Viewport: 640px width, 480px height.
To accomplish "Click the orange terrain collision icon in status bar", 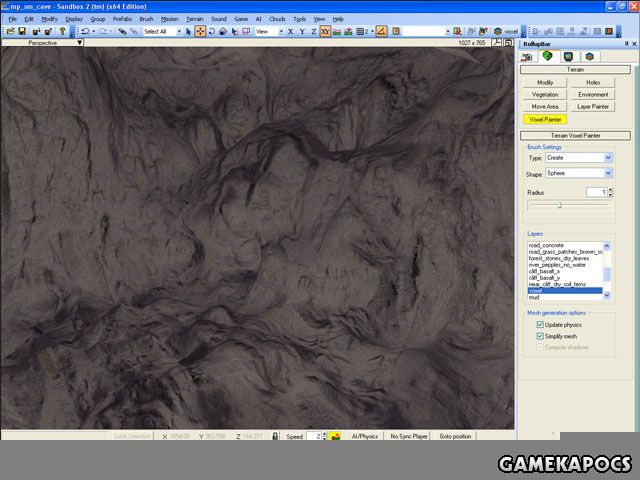I will click(x=336, y=436).
